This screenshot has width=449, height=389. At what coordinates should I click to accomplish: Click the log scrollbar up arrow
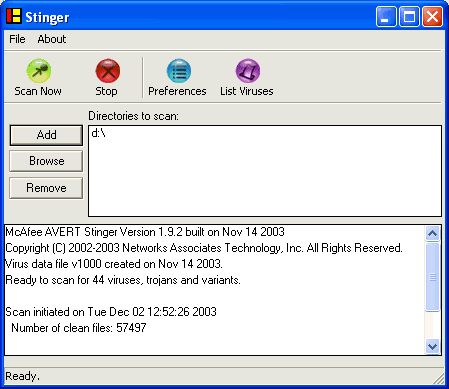coord(432,234)
